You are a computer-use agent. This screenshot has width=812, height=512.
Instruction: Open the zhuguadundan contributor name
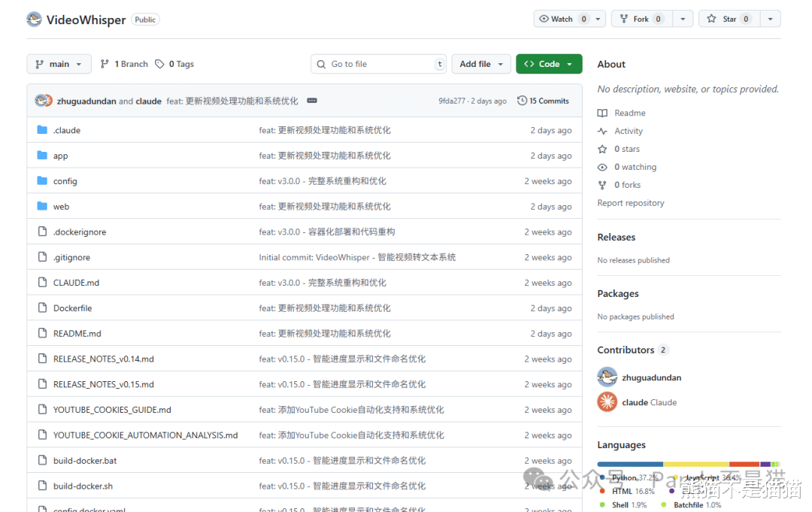(x=651, y=377)
